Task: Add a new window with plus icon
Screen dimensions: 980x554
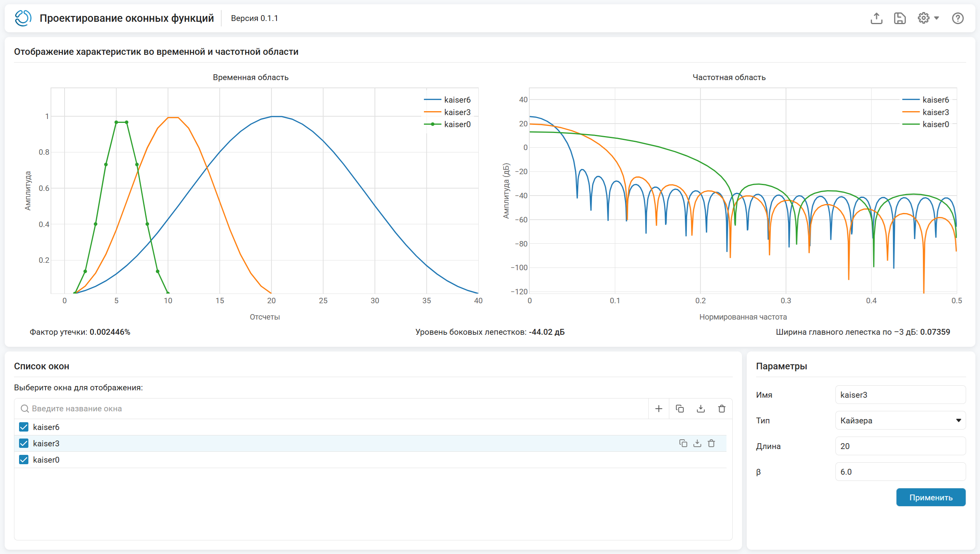Action: (659, 409)
